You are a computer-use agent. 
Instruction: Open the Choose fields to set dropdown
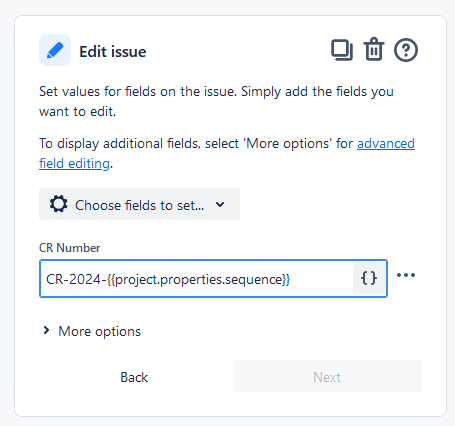(139, 204)
